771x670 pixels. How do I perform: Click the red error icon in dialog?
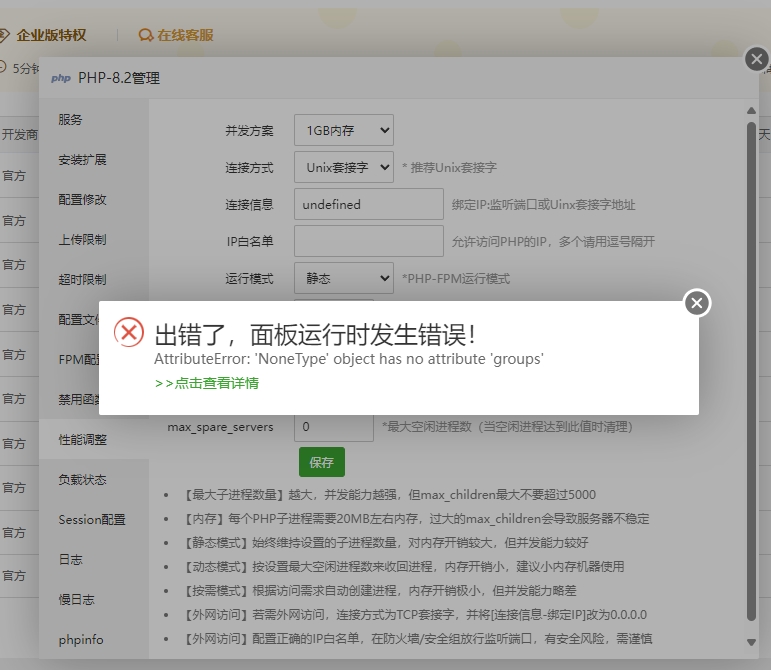pos(129,333)
